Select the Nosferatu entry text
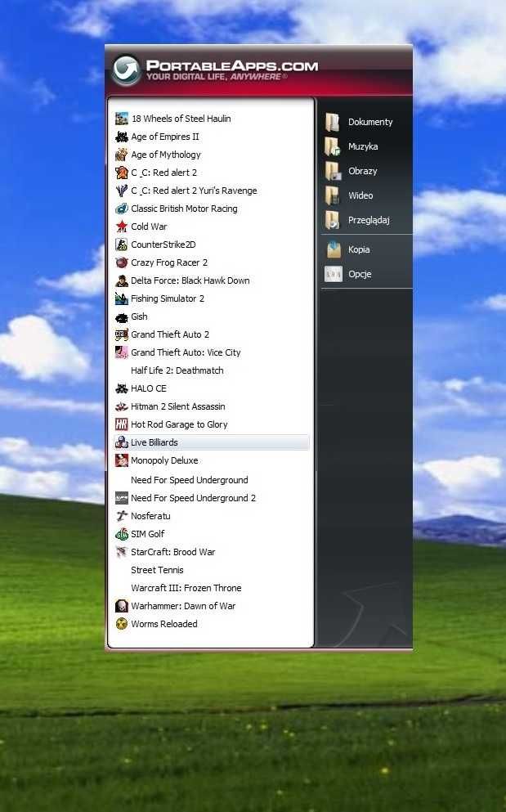Viewport: 506px width, 812px height. [150, 516]
